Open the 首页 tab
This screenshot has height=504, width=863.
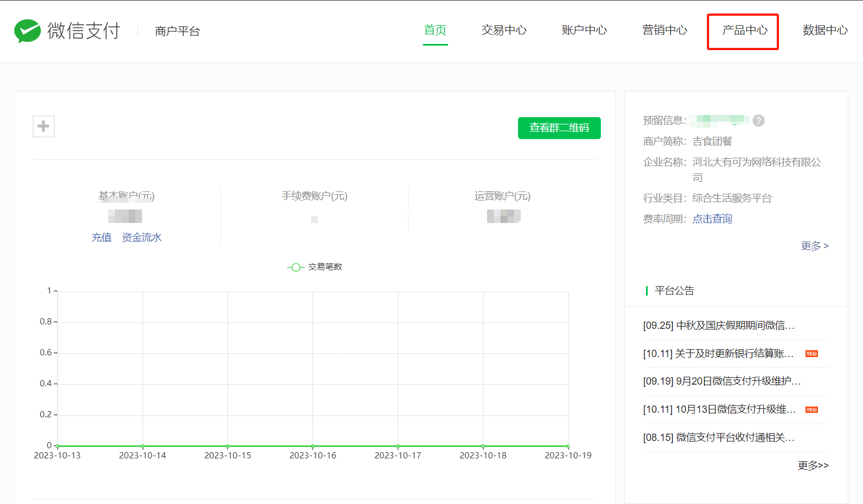pos(435,30)
